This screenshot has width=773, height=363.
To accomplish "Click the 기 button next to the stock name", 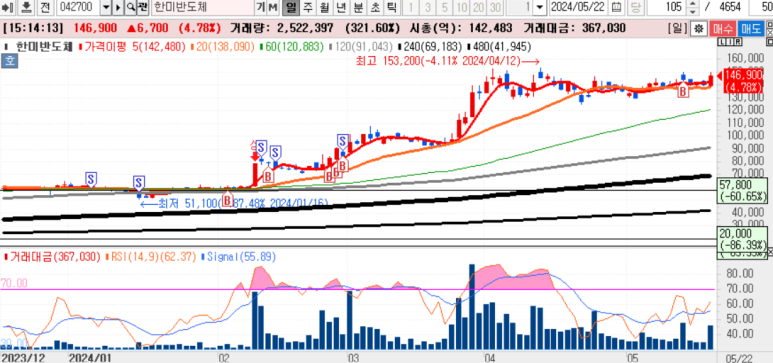I will (261, 7).
